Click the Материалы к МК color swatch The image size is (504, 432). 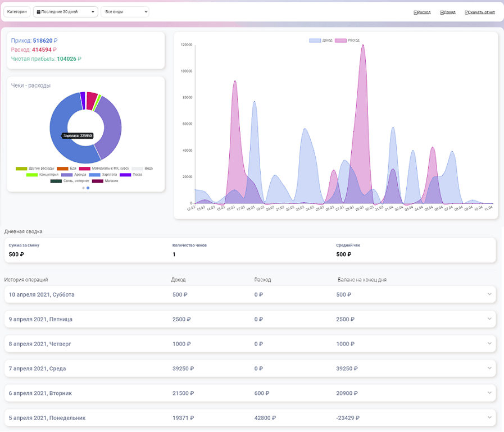coord(84,169)
